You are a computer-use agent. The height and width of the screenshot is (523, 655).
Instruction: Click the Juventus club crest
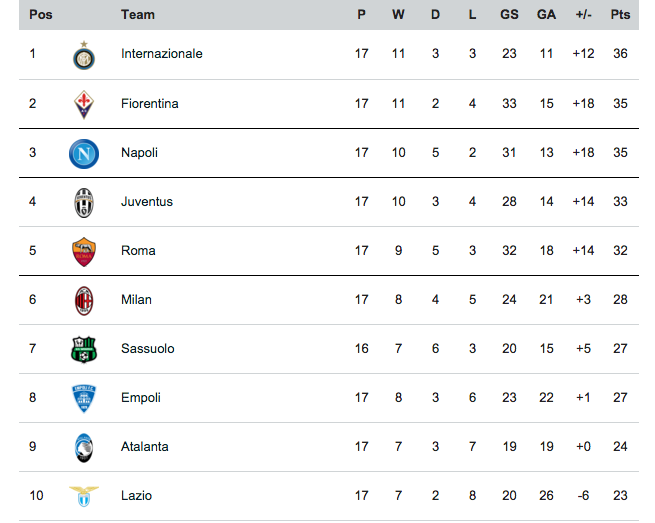pyautogui.click(x=84, y=203)
